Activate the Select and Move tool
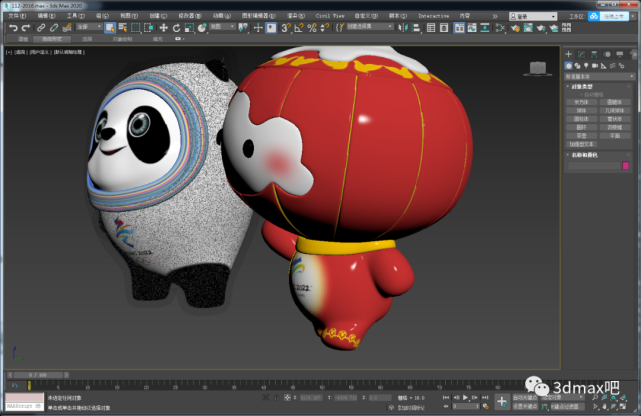This screenshot has height=416, width=641. pos(164,28)
